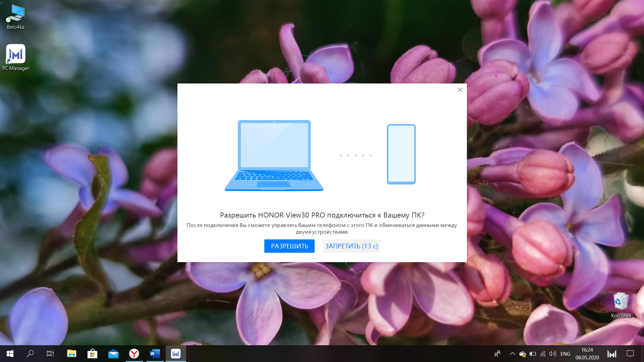644x362 pixels.
Task: Click the РАЗРЕШИТЬ button
Action: (x=289, y=246)
